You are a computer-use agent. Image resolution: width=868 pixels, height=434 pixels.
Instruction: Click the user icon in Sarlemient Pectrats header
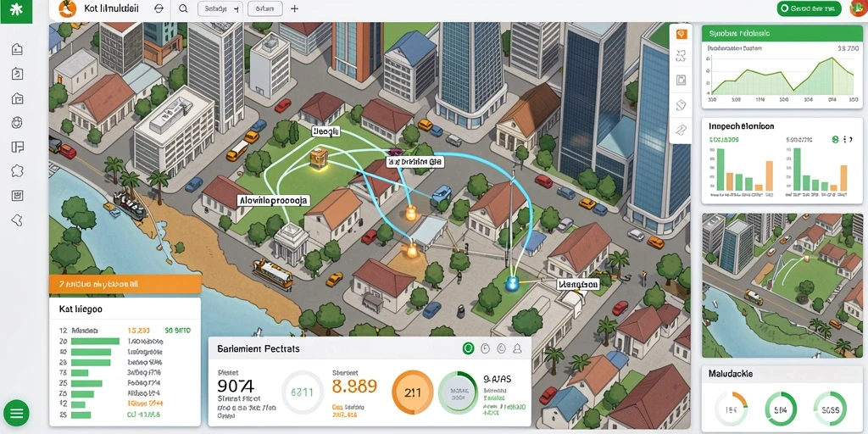click(x=518, y=348)
